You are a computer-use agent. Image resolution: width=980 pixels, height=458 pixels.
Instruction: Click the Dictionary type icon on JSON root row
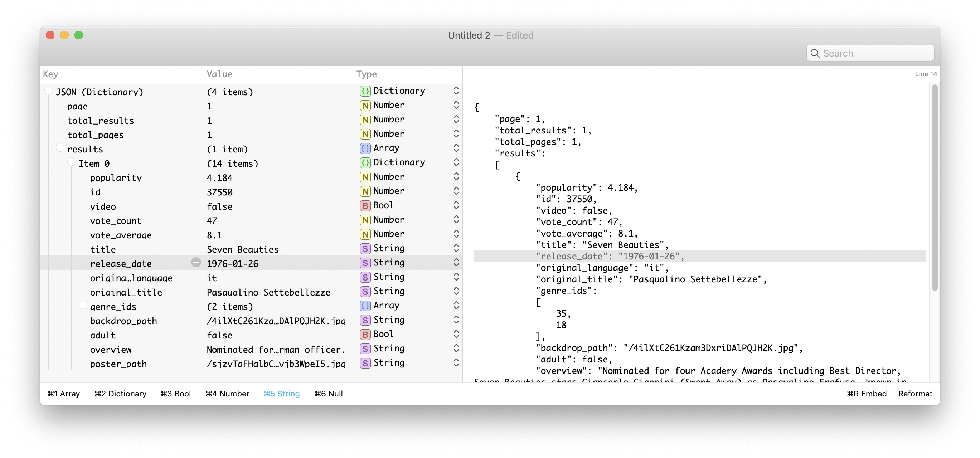pos(365,91)
